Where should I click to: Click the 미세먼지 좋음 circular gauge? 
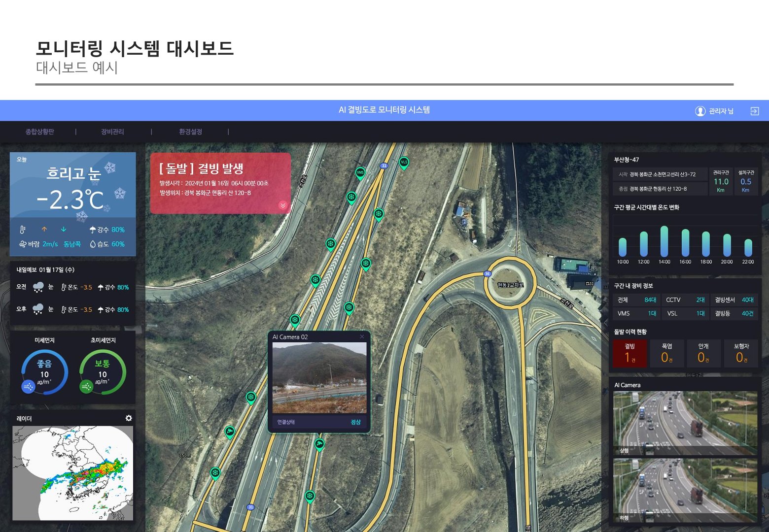(x=44, y=371)
